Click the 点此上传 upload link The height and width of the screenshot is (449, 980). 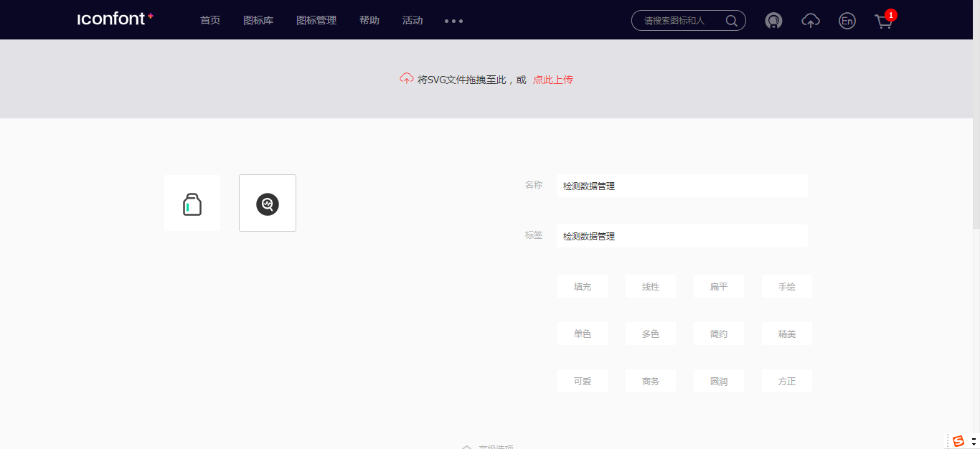(552, 80)
